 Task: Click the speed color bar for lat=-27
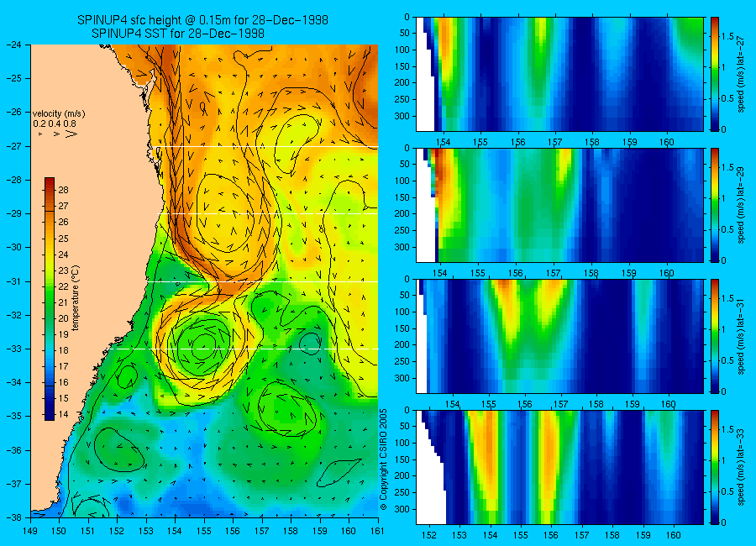point(714,74)
